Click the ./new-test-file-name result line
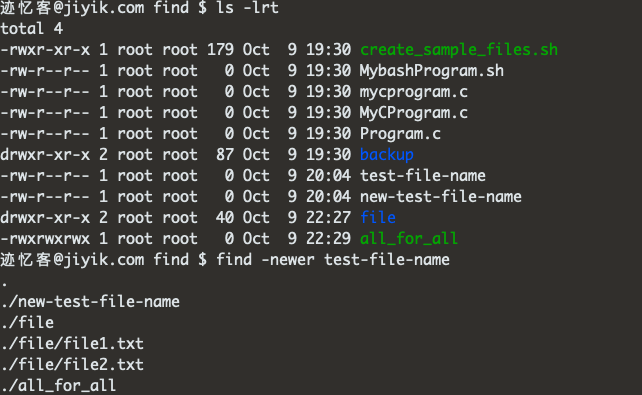Screen dimensions: 642x395 coord(90,302)
